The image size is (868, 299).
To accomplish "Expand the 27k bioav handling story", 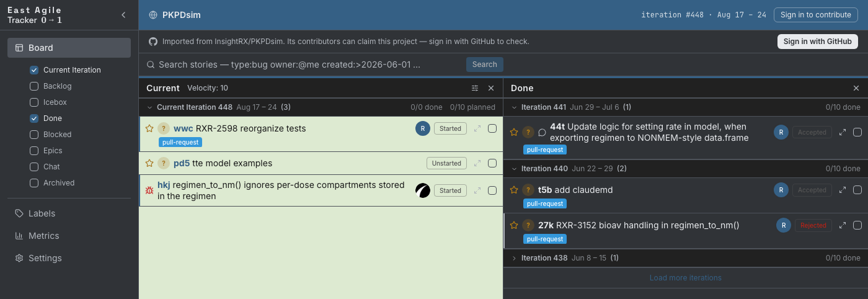I will point(843,225).
